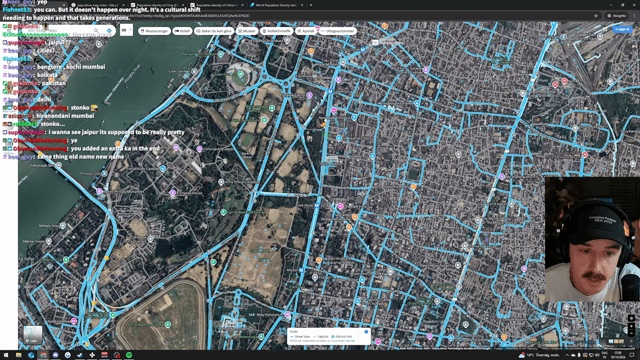Screen dimensions: 640x360
Task: Switch to the World Population Density tab
Action: click(x=276, y=5)
